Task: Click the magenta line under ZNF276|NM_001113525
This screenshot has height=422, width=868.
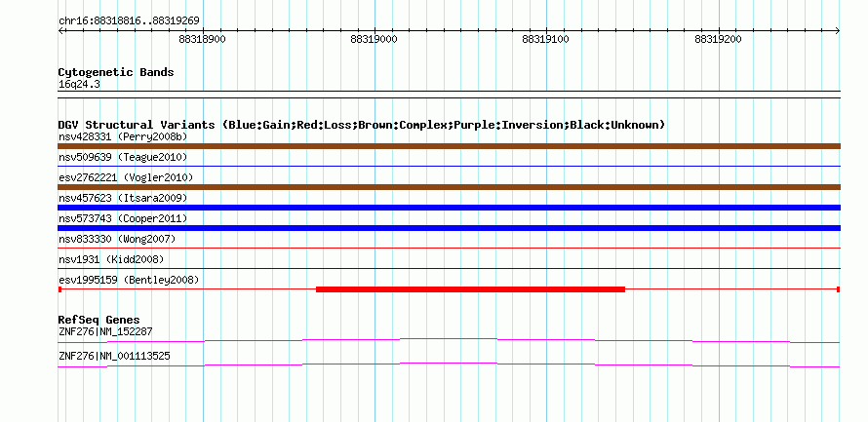Action: click(x=449, y=365)
